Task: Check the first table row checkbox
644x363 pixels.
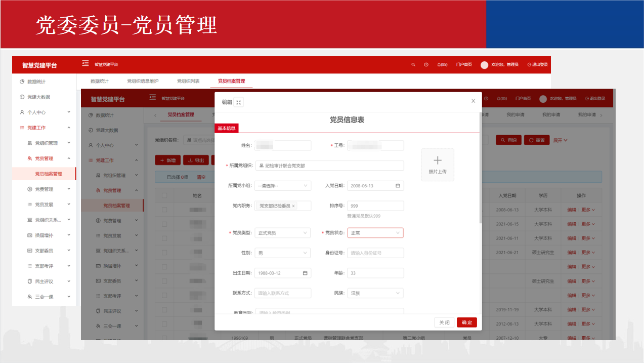Action: tap(164, 210)
